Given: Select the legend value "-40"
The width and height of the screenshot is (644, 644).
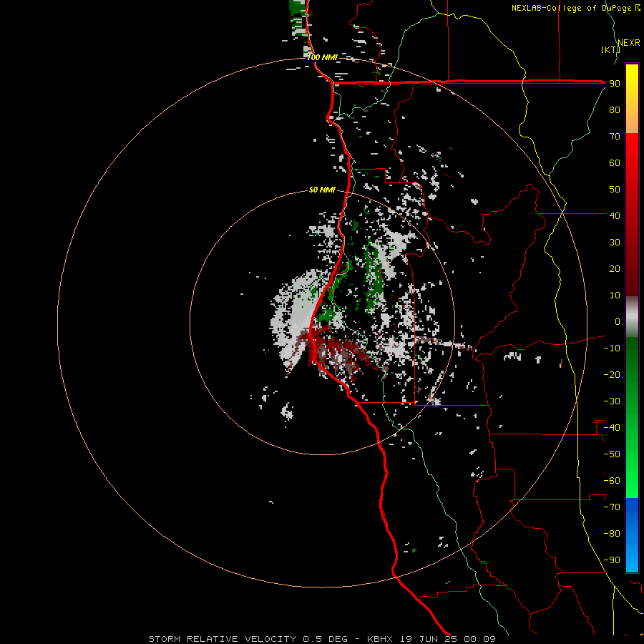Looking at the screenshot, I should pyautogui.click(x=612, y=428).
